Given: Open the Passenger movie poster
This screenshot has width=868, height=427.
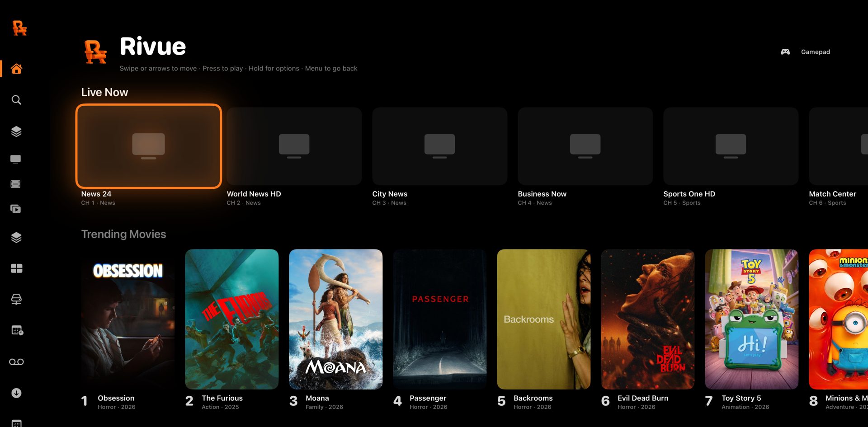Looking at the screenshot, I should coord(440,319).
